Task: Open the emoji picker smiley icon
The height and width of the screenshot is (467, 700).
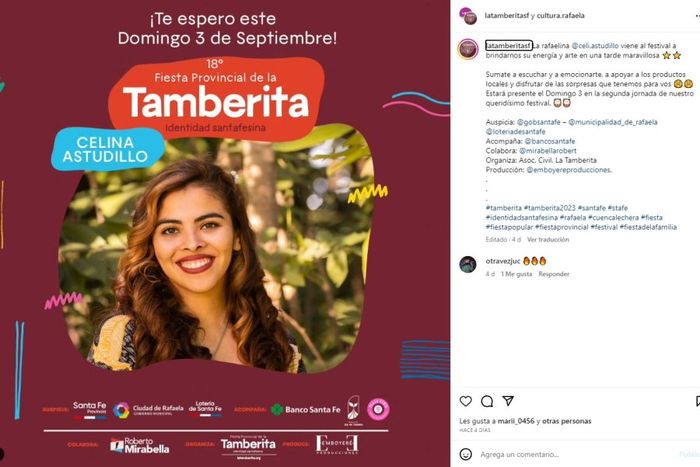Action: click(x=466, y=454)
